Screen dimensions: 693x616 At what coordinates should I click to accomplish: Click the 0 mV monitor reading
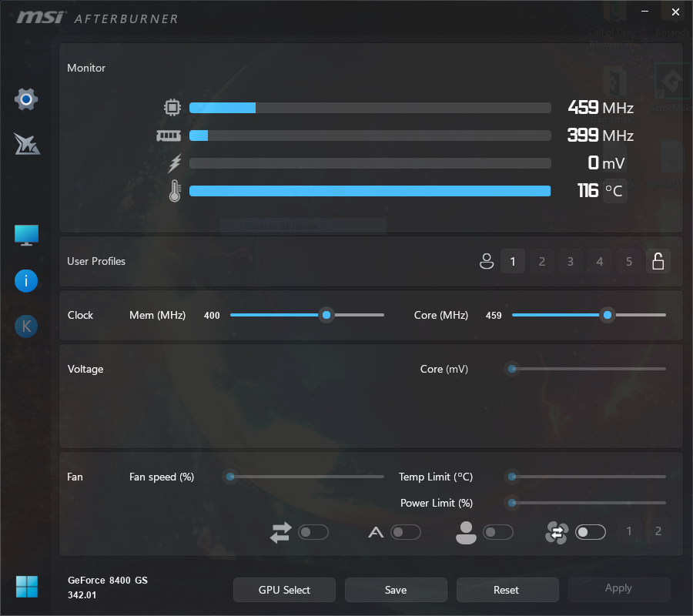pos(607,163)
